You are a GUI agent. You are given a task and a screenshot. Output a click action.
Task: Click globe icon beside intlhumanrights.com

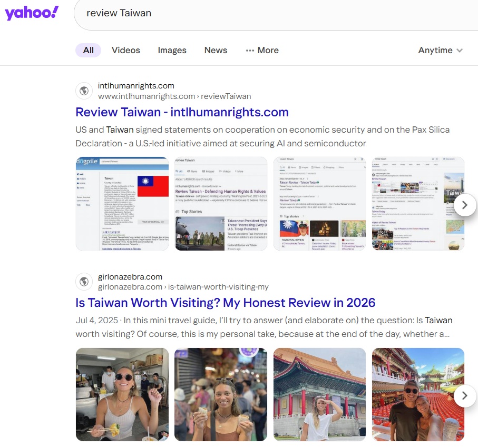pyautogui.click(x=83, y=91)
